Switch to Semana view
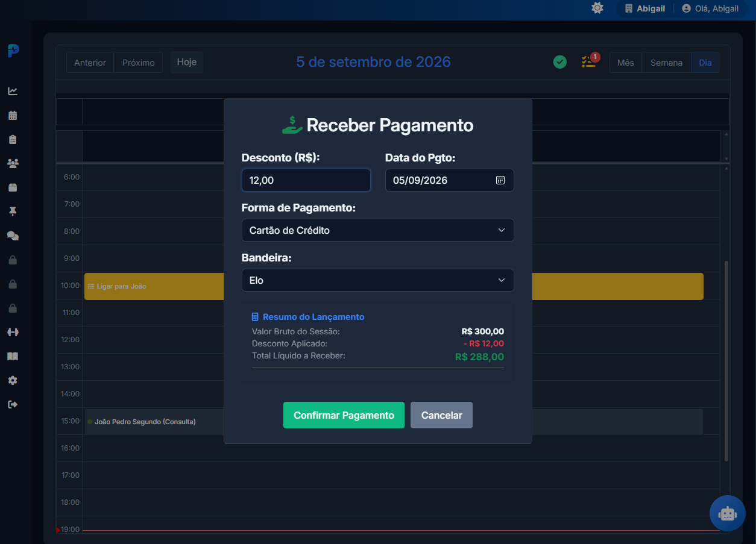The width and height of the screenshot is (756, 544). (666, 63)
